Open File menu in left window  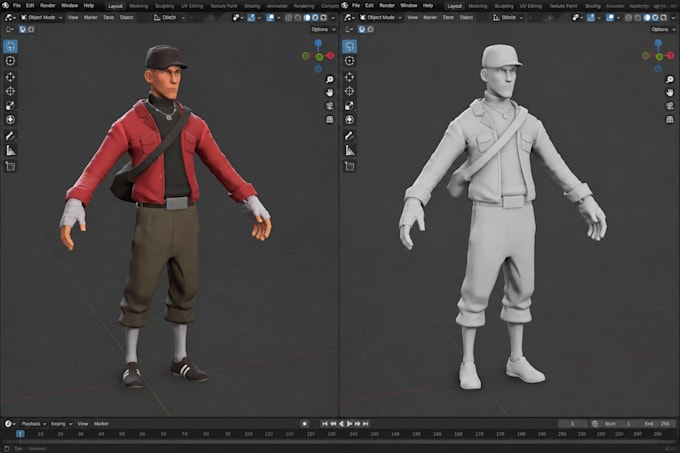(16, 6)
